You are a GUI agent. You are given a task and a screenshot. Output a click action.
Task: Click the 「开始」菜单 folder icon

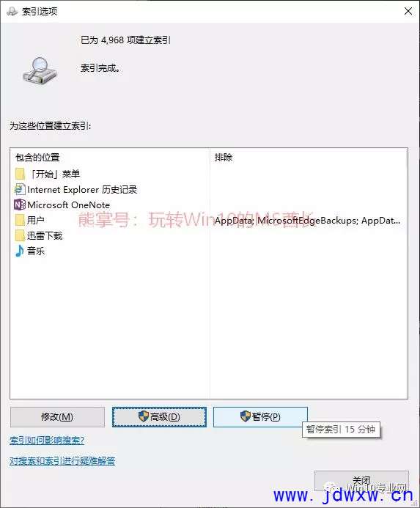tap(20, 174)
